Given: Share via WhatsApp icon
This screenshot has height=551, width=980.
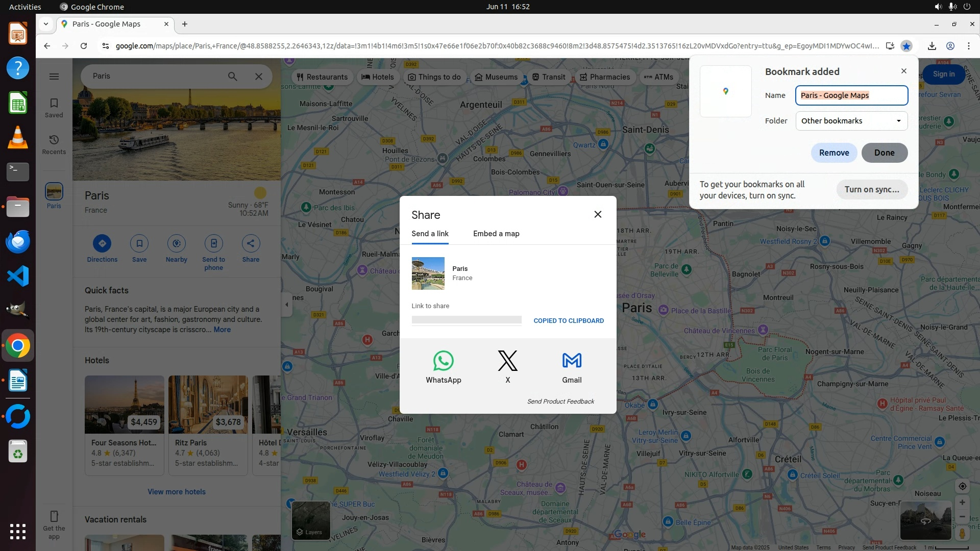Looking at the screenshot, I should [443, 361].
